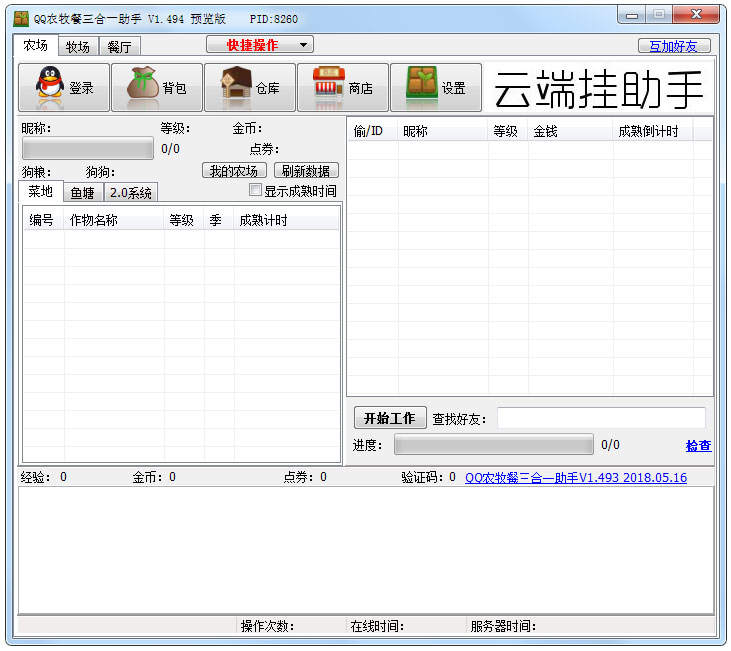Click the crop list 等级 column header
Image resolution: width=731 pixels, height=651 pixels.
pyautogui.click(x=184, y=220)
